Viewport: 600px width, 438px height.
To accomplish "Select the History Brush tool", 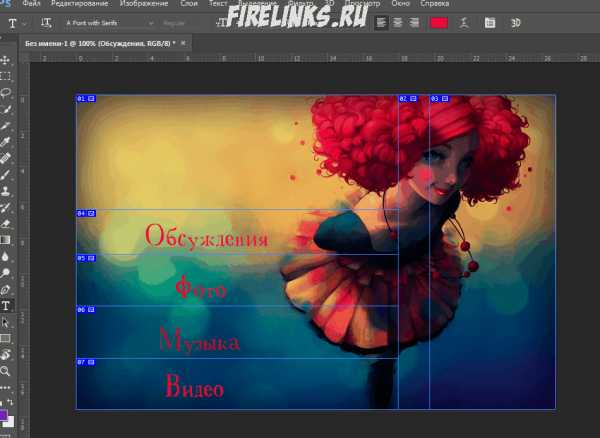I will [x=5, y=207].
